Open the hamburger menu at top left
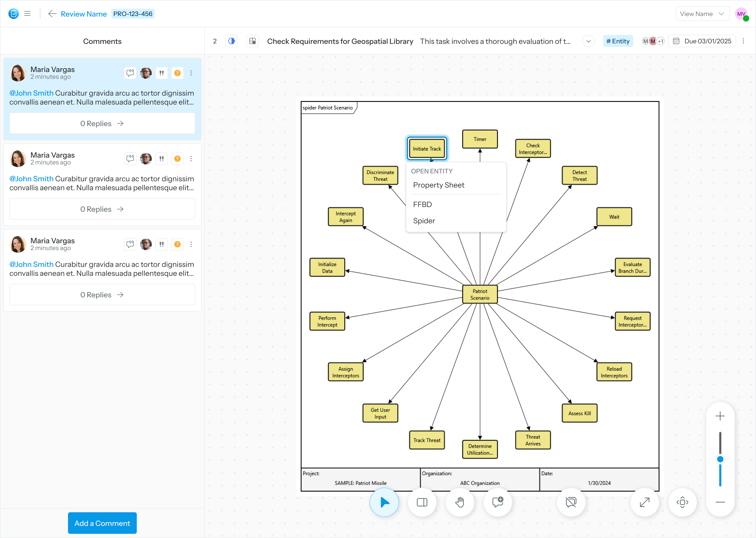 (28, 13)
